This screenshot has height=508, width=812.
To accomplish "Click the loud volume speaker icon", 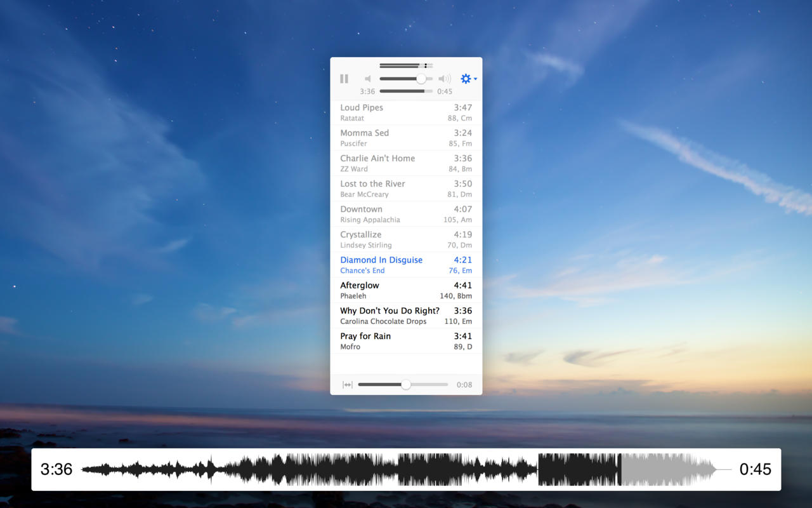I will pyautogui.click(x=445, y=79).
